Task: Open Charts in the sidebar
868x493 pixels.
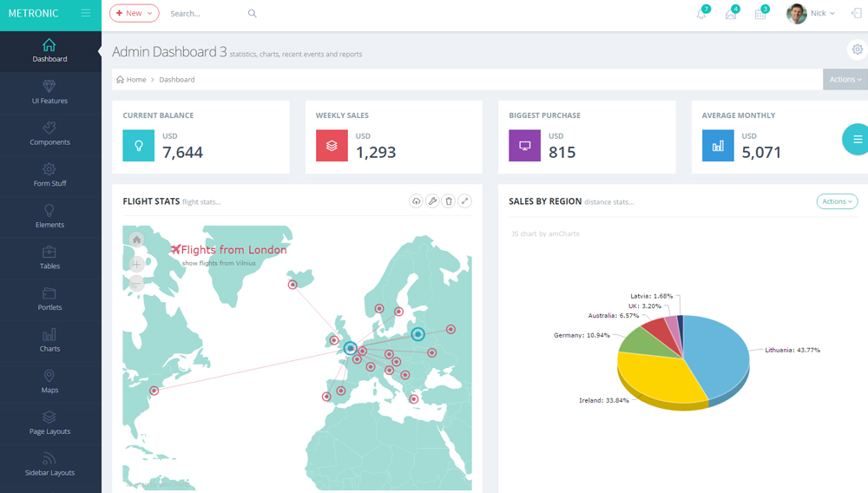Action: tap(49, 341)
